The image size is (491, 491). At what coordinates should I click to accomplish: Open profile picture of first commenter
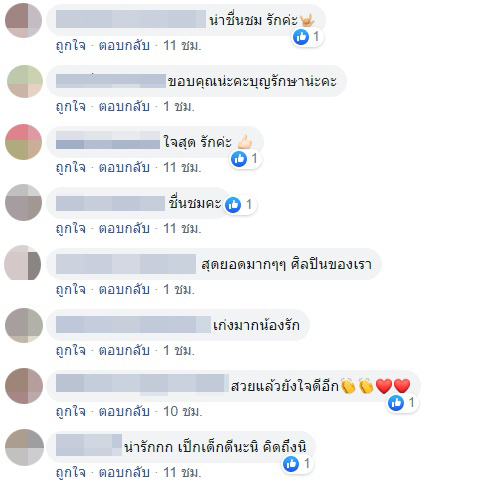23,20
